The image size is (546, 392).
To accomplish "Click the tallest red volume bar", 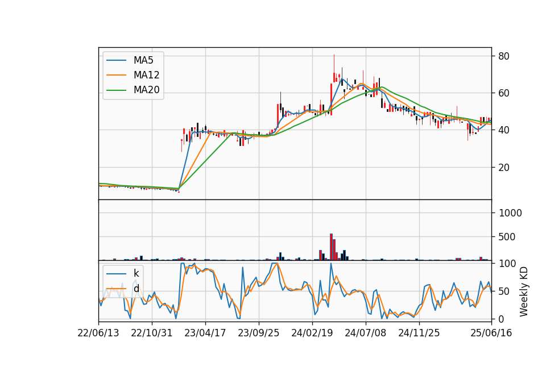I will pos(331,247).
